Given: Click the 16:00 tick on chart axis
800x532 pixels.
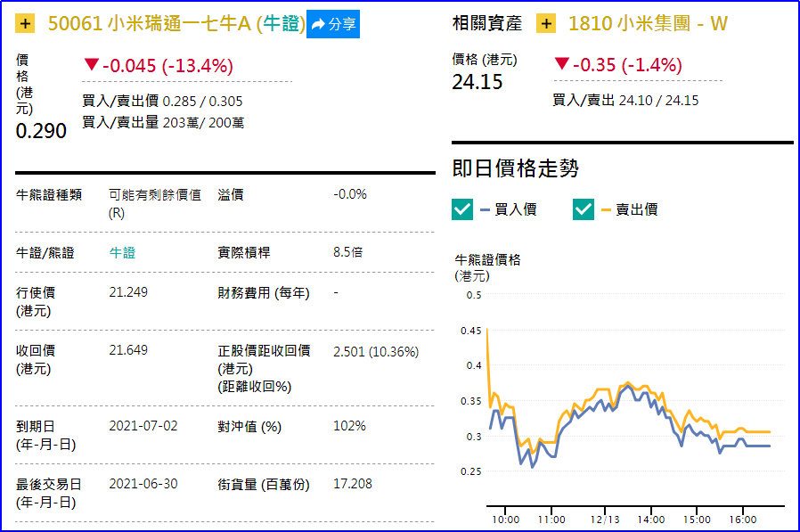Looking at the screenshot, I should tap(743, 520).
